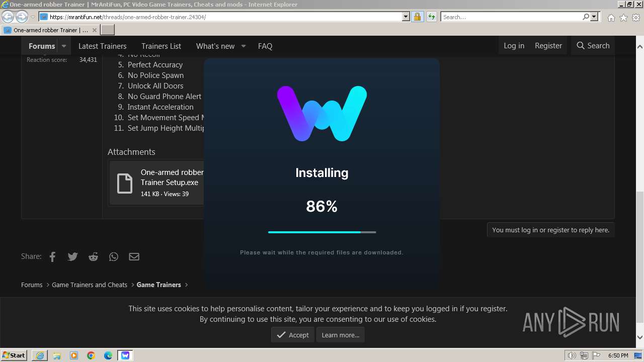Image resolution: width=644 pixels, height=362 pixels.
Task: Open the FAQ page
Action: coord(265,46)
